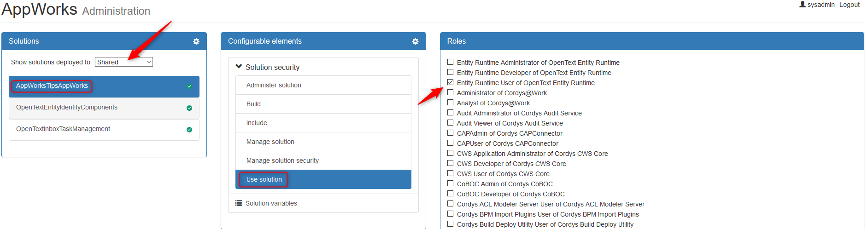Click the green check icon for OpenTextEntityIdentityComponents
Viewport: 868px width, 229px height.
(x=189, y=108)
